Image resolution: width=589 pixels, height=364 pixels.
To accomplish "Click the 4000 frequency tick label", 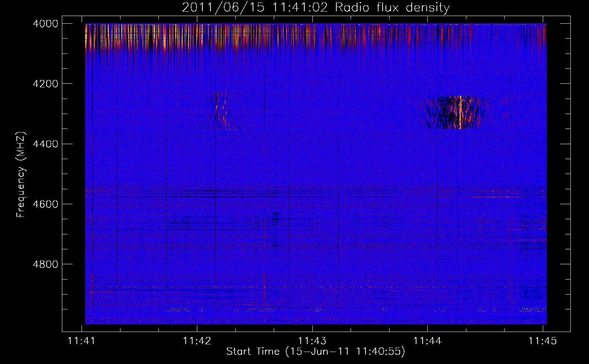I will coord(46,24).
